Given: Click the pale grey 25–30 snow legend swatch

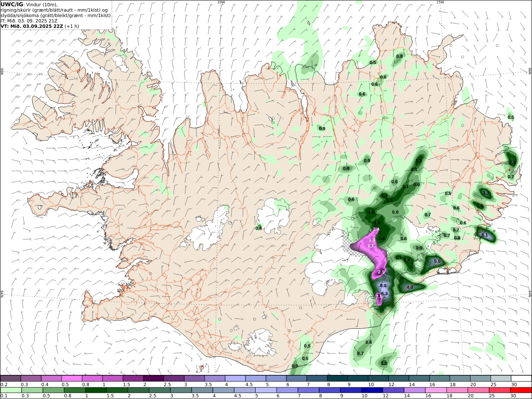Looking at the screenshot, I should tap(501, 378).
